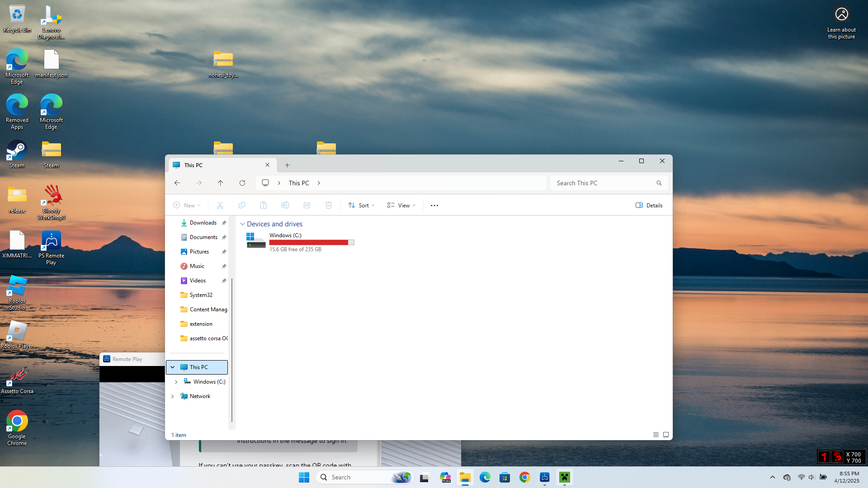868x488 pixels.
Task: Expand the address bar chevron after This PC
Action: click(319, 183)
